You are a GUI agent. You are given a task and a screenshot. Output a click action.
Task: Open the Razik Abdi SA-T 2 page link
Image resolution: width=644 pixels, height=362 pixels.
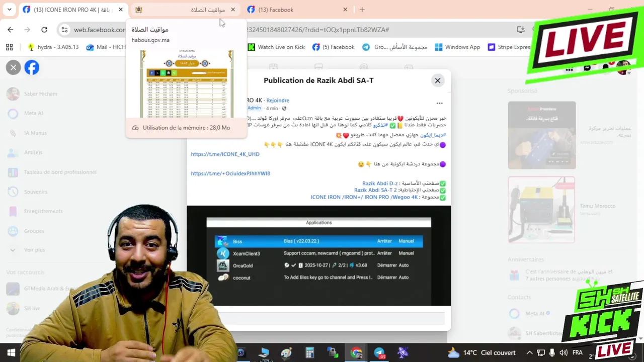pos(375,190)
